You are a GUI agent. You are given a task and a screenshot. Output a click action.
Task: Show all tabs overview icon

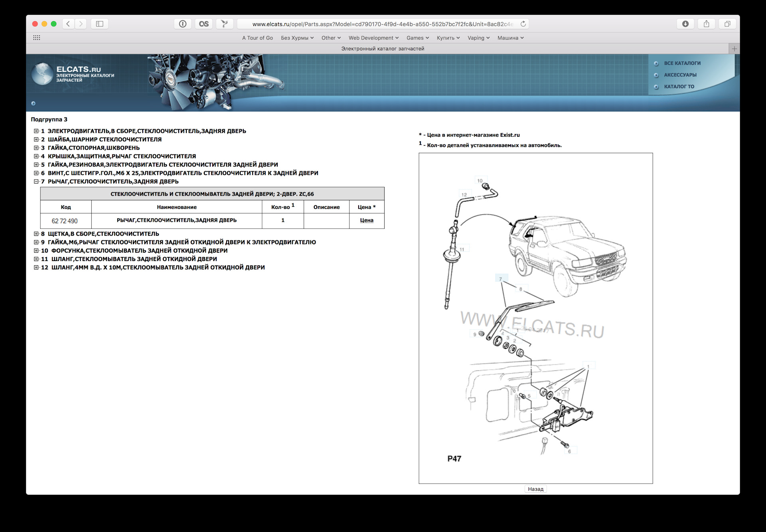pyautogui.click(x=727, y=24)
